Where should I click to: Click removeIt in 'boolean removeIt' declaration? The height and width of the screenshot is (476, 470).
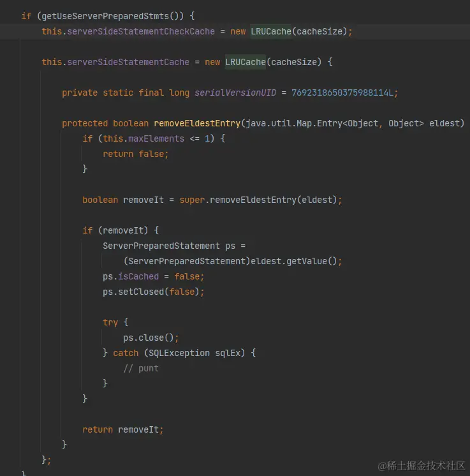143,200
